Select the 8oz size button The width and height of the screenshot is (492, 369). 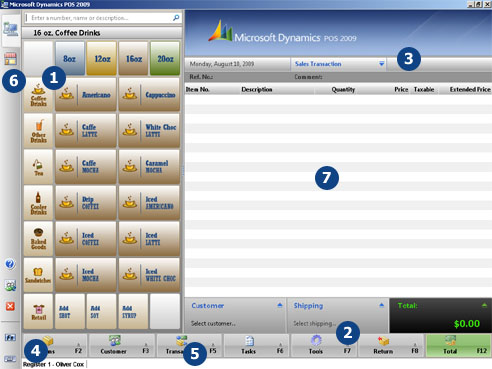[x=70, y=59]
